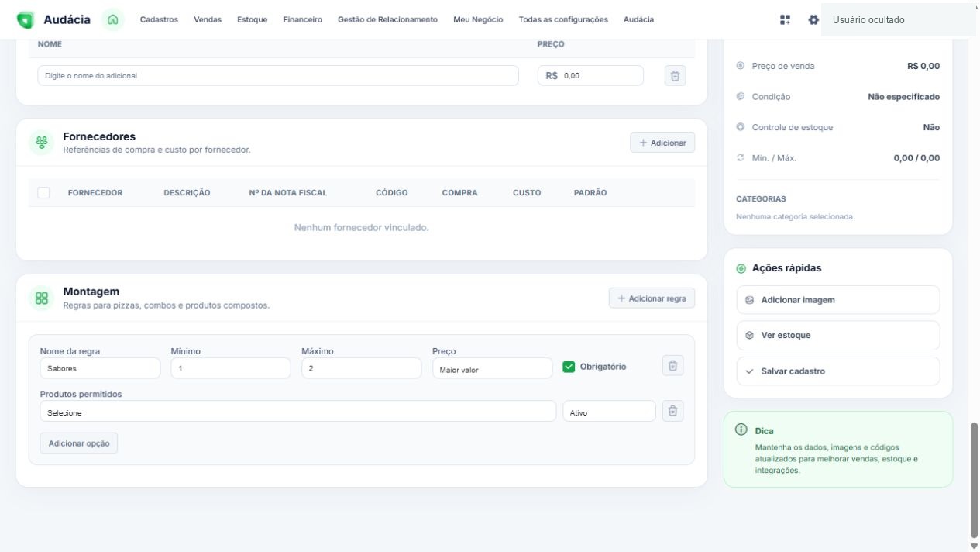Click Adicionar button in Fornecedores
Image resolution: width=980 pixels, height=552 pixels.
[662, 143]
